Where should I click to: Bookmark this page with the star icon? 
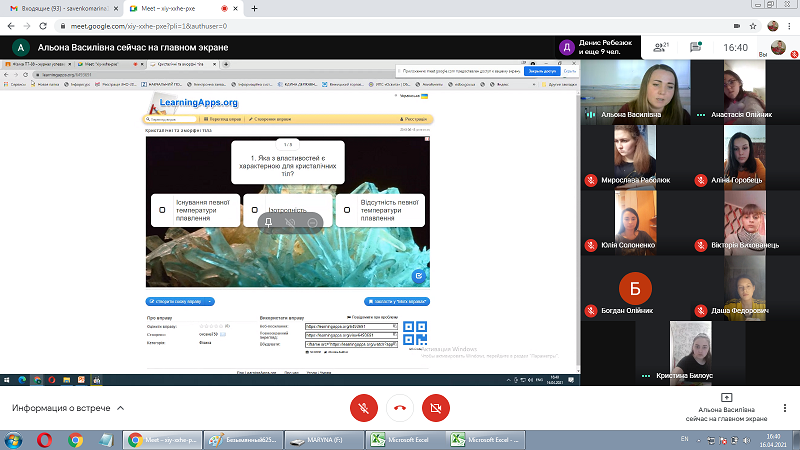pos(753,26)
